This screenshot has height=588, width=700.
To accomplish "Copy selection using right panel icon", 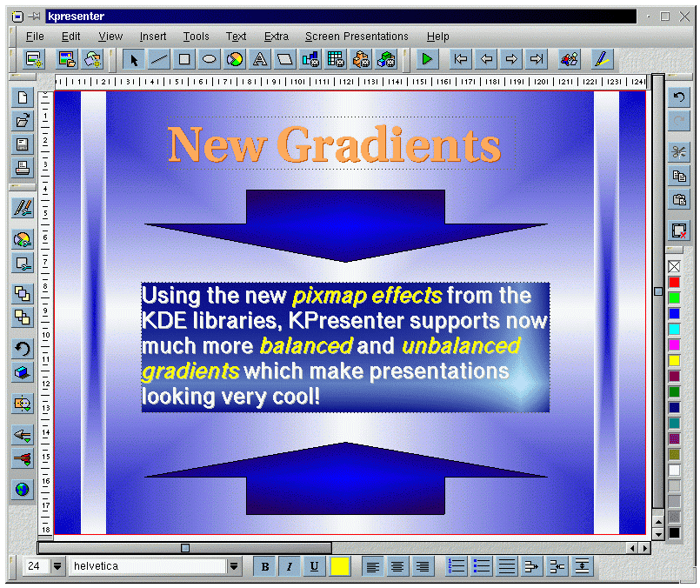I will pyautogui.click(x=679, y=177).
